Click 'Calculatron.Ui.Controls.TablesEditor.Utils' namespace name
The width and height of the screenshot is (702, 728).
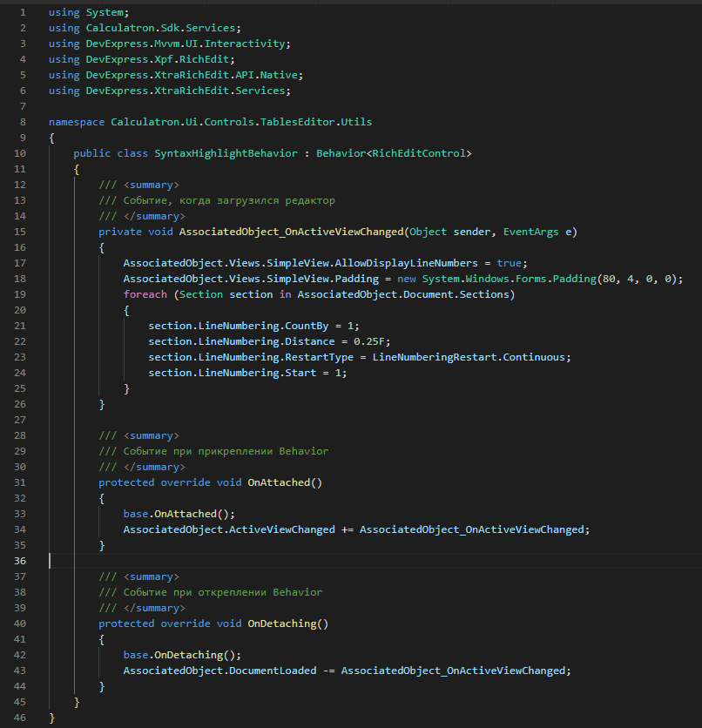[x=241, y=122]
